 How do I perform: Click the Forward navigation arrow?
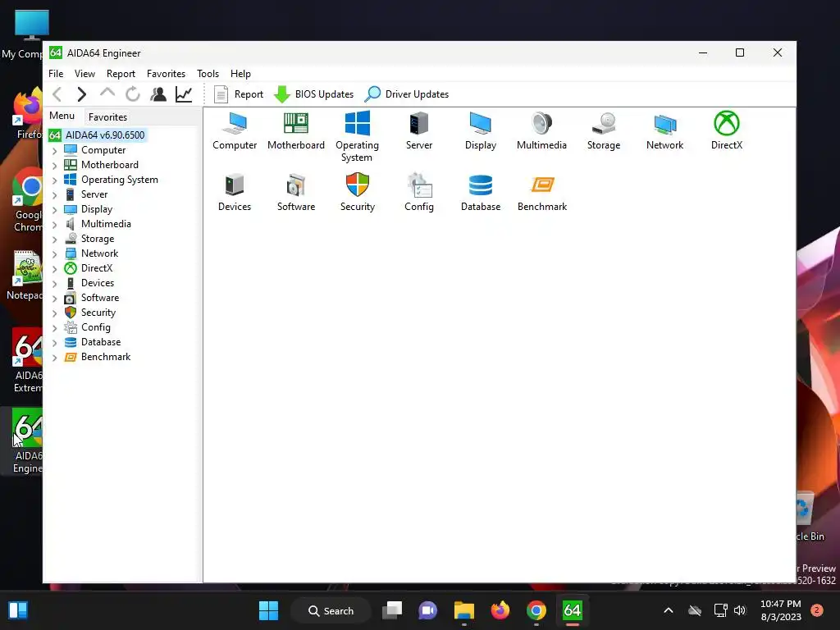pyautogui.click(x=81, y=94)
